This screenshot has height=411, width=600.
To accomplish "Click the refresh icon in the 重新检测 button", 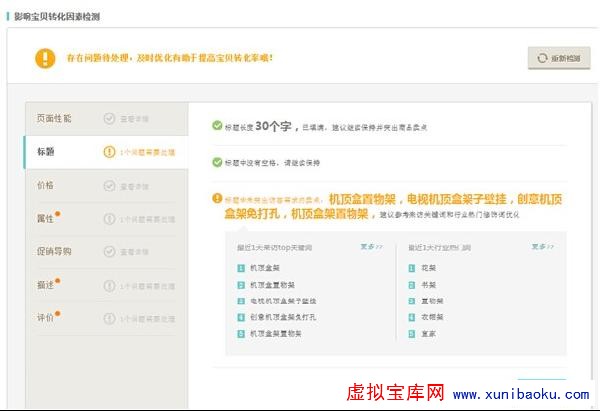I will 543,59.
